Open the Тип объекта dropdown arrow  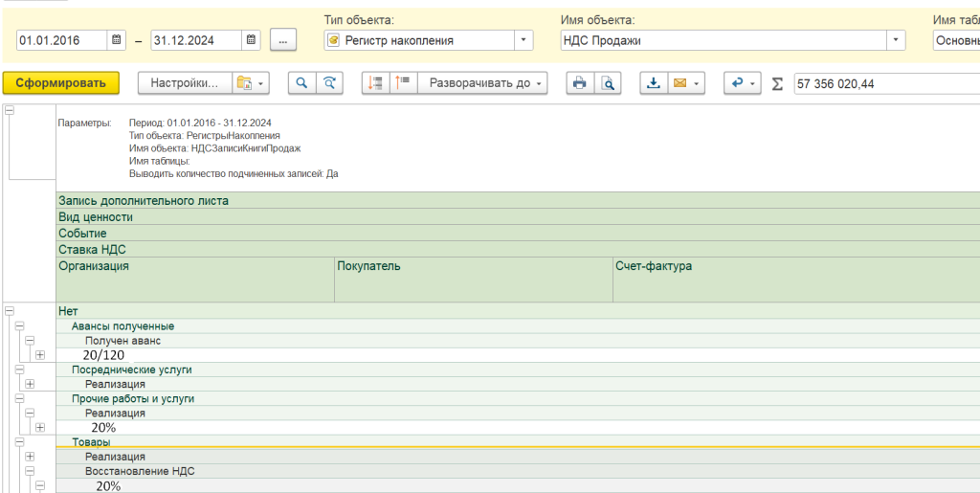pyautogui.click(x=523, y=40)
